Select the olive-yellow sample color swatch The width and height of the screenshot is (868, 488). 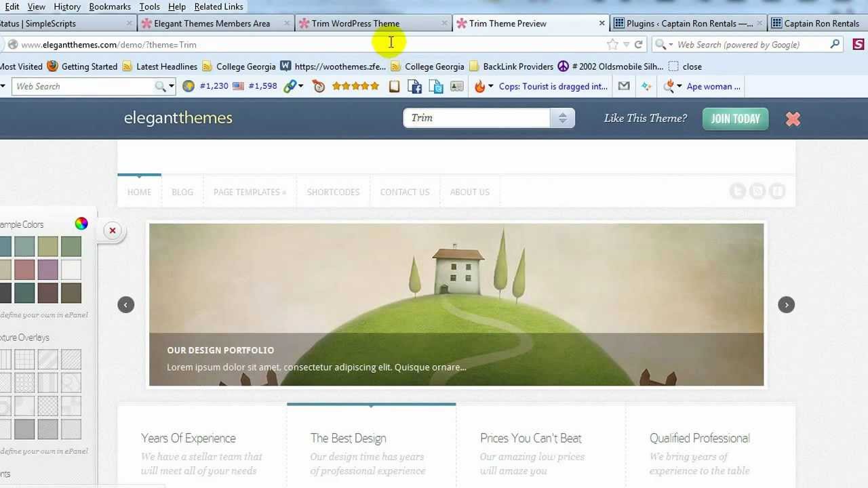47,246
